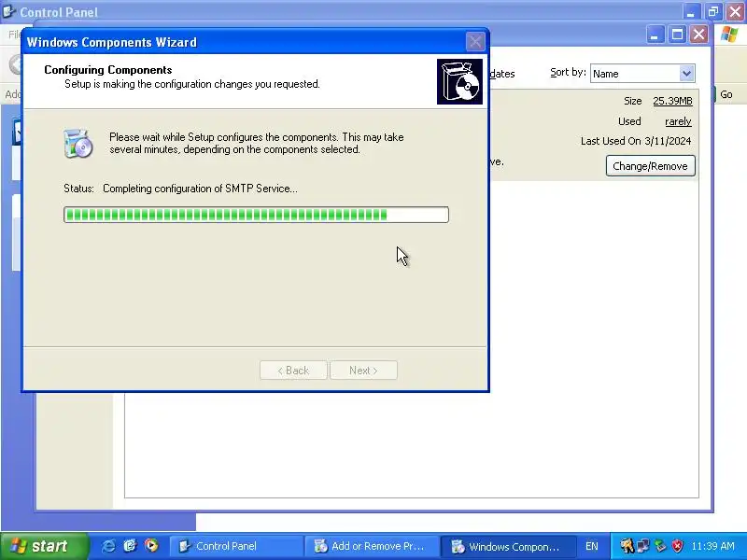Image resolution: width=747 pixels, height=560 pixels.
Task: Click the Configuring Components heading
Action: click(x=108, y=69)
